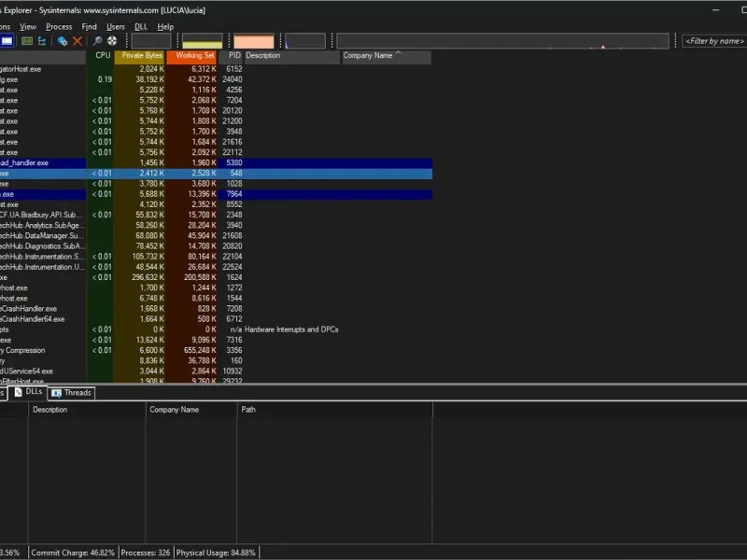Sort by CPU column header

pyautogui.click(x=101, y=56)
